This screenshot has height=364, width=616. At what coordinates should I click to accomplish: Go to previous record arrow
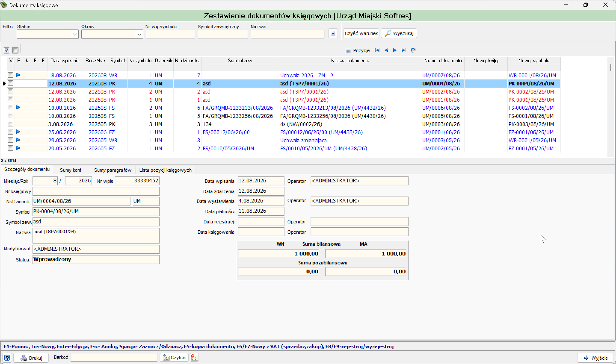(x=386, y=50)
